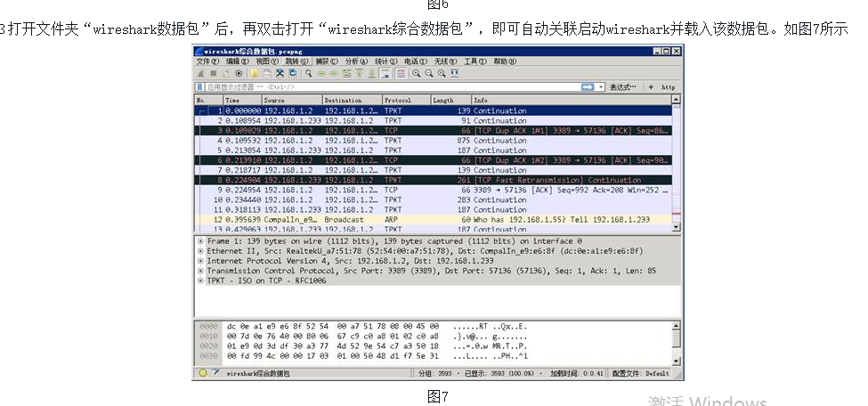Sort by the Destination column header
The width and height of the screenshot is (868, 406).
coord(352,101)
